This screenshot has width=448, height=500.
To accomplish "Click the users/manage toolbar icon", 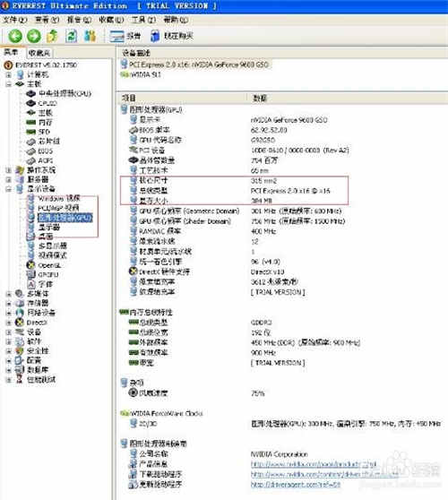I will coord(90,36).
